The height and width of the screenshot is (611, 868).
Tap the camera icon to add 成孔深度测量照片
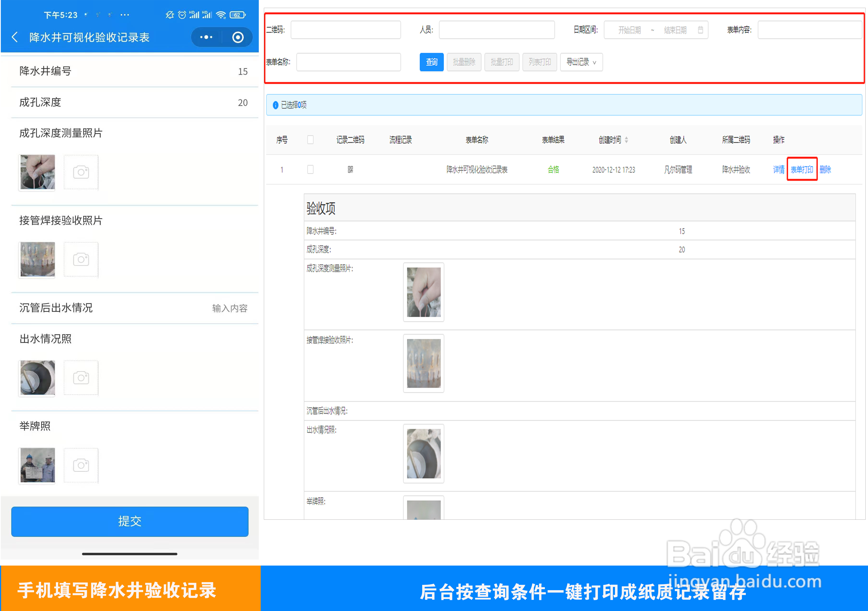[81, 172]
